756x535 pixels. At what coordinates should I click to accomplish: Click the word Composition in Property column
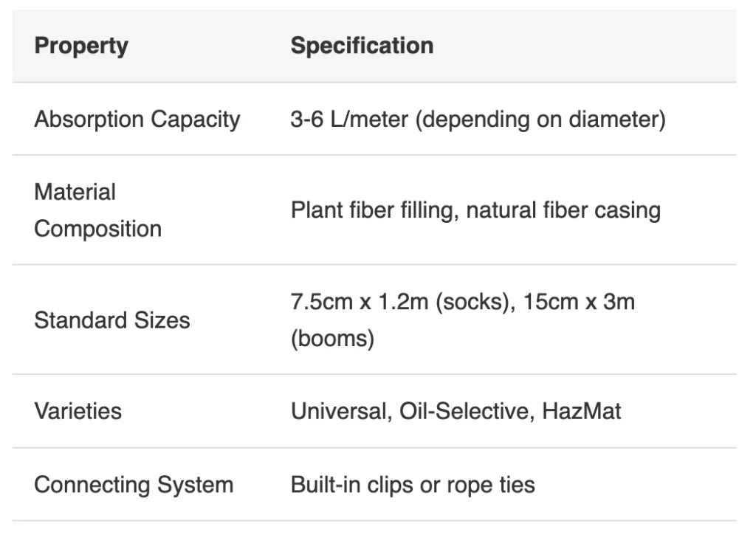[98, 229]
